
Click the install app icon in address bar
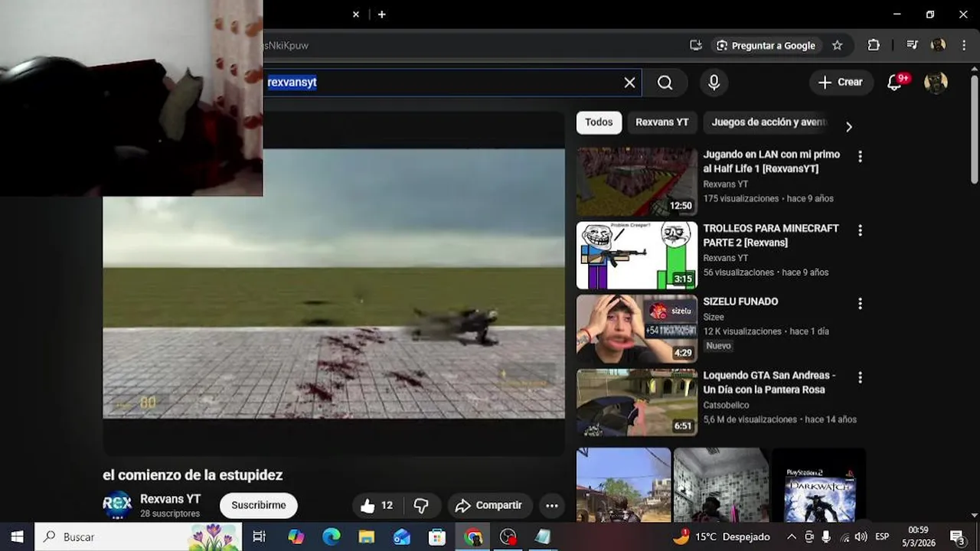pos(695,45)
